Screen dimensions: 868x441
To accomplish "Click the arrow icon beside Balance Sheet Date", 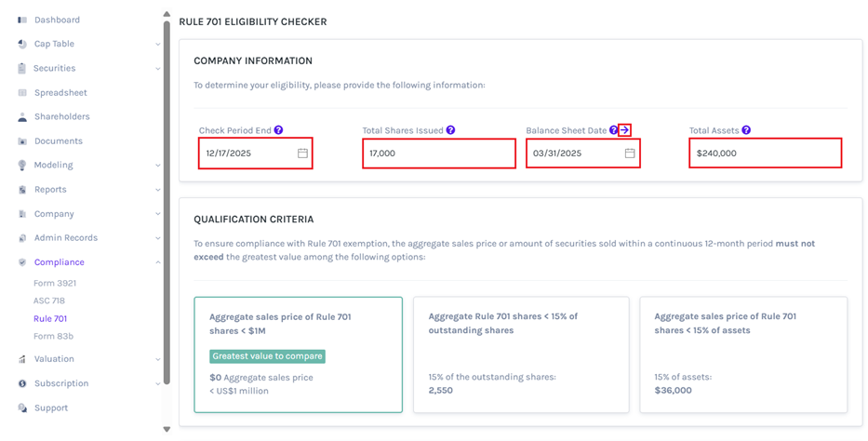I will point(626,131).
